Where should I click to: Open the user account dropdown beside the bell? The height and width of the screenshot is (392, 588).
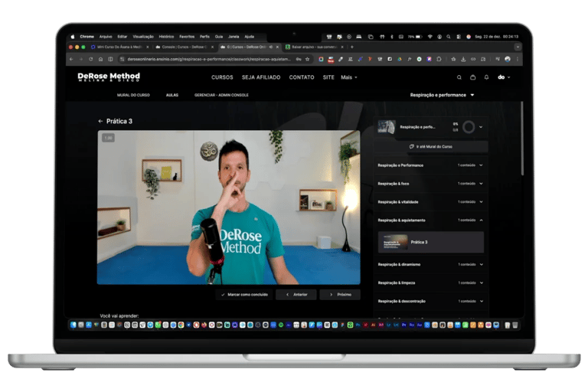pyautogui.click(x=504, y=77)
